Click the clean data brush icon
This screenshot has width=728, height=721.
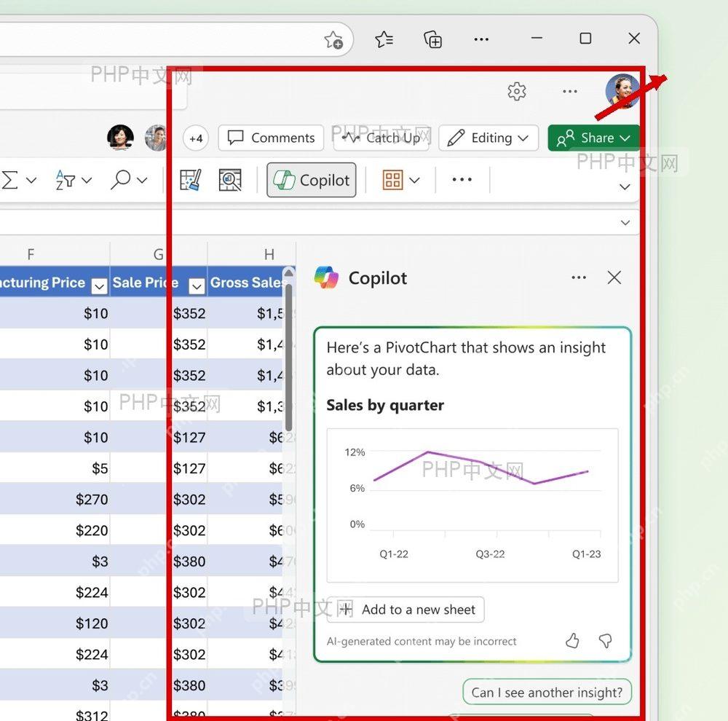[x=190, y=180]
